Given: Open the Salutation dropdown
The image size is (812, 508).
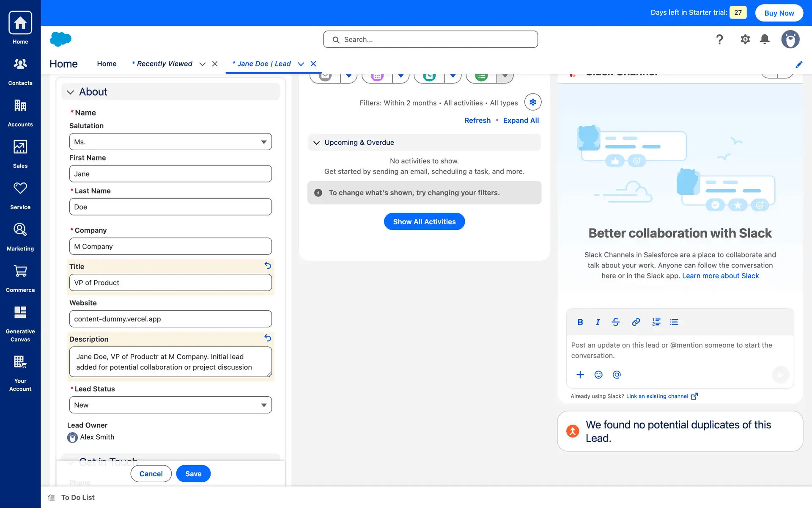Looking at the screenshot, I should [x=170, y=142].
